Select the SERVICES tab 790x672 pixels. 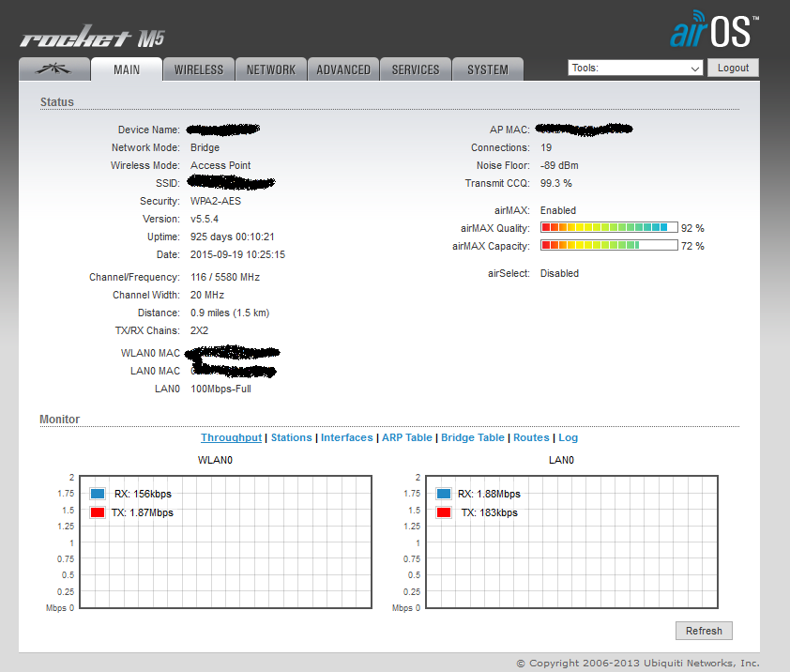416,69
